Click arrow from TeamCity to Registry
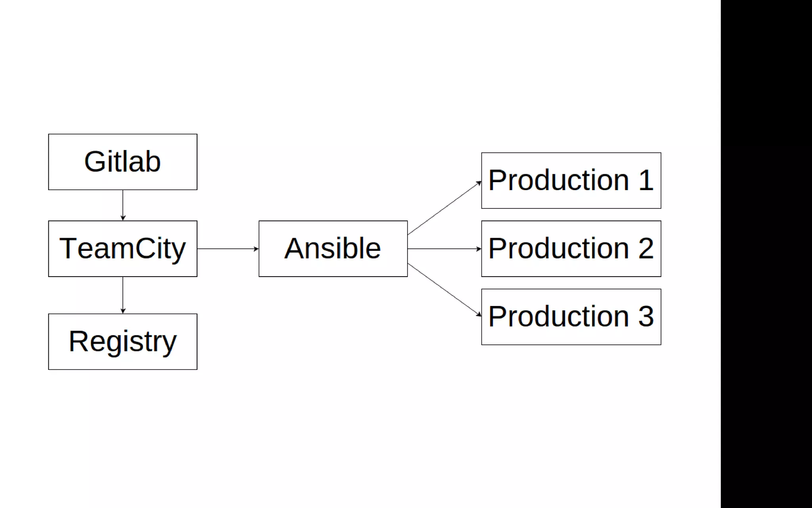This screenshot has width=812, height=508. [x=123, y=295]
